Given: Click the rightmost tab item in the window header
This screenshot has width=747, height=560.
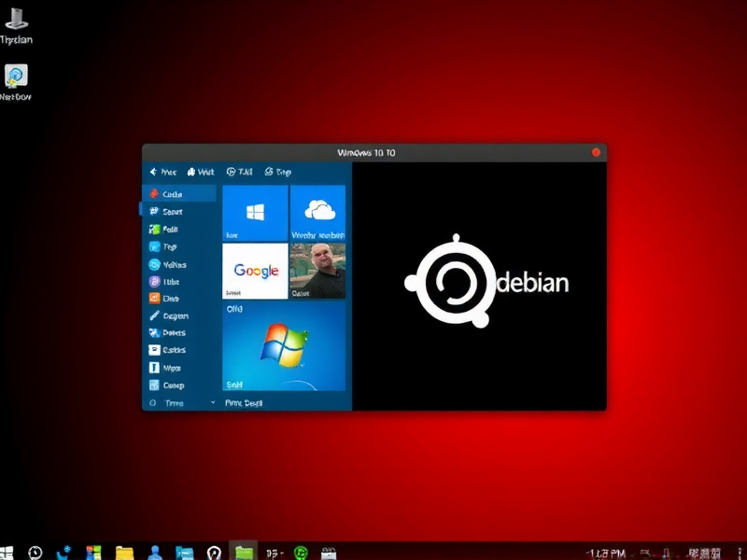Looking at the screenshot, I should click(x=277, y=172).
